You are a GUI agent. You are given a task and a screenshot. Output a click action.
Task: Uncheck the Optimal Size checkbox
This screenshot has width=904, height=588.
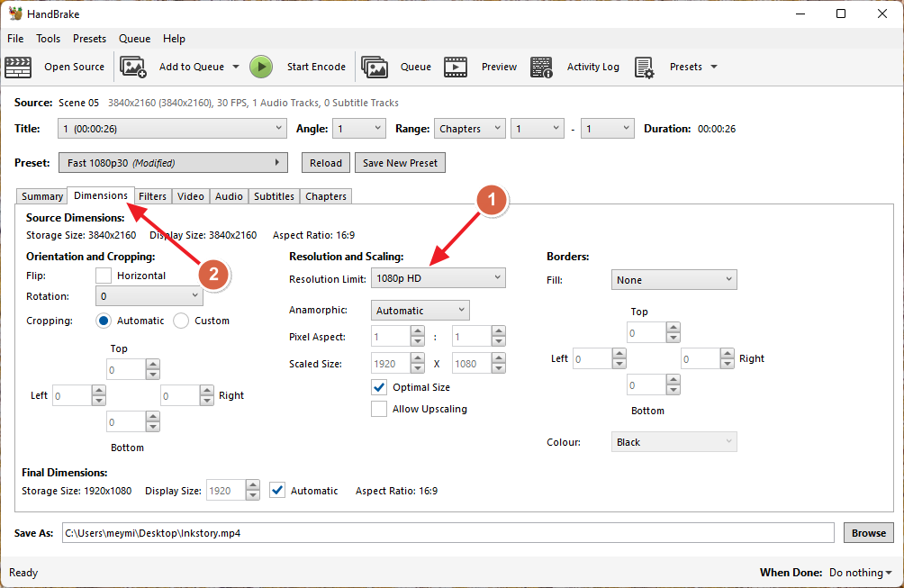click(379, 387)
